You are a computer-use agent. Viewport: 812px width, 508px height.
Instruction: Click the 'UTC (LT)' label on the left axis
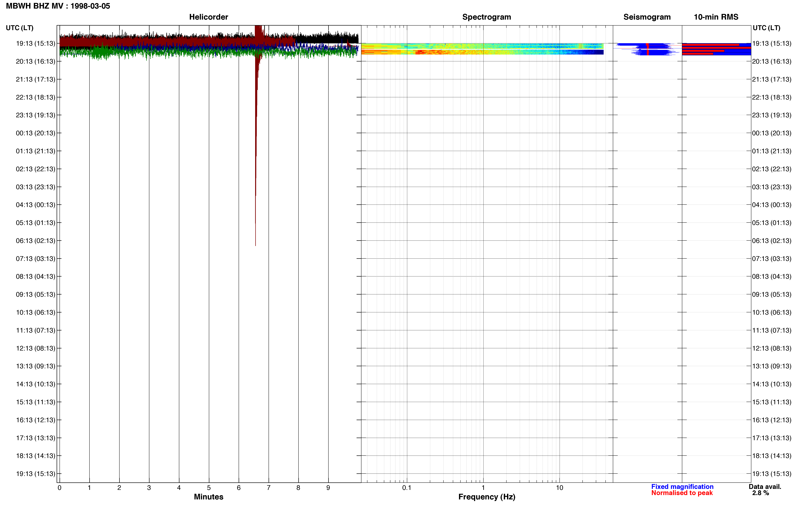[19, 28]
